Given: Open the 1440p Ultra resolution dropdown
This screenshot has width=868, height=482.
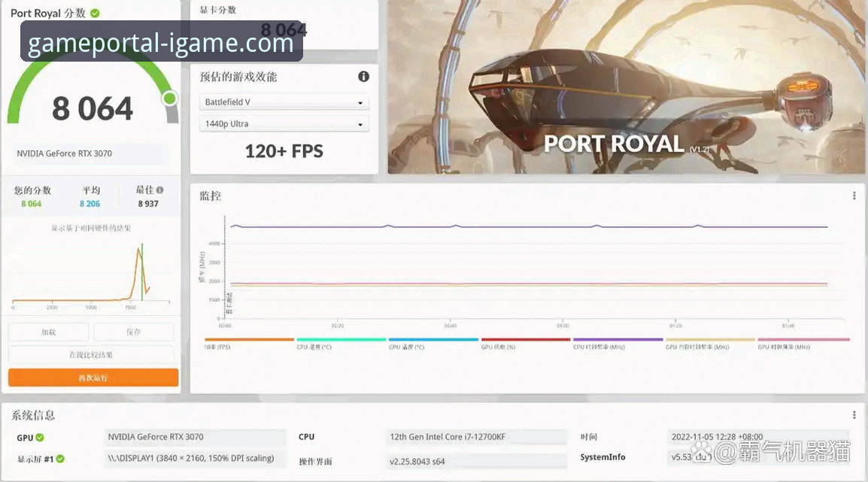Looking at the screenshot, I should coord(284,124).
